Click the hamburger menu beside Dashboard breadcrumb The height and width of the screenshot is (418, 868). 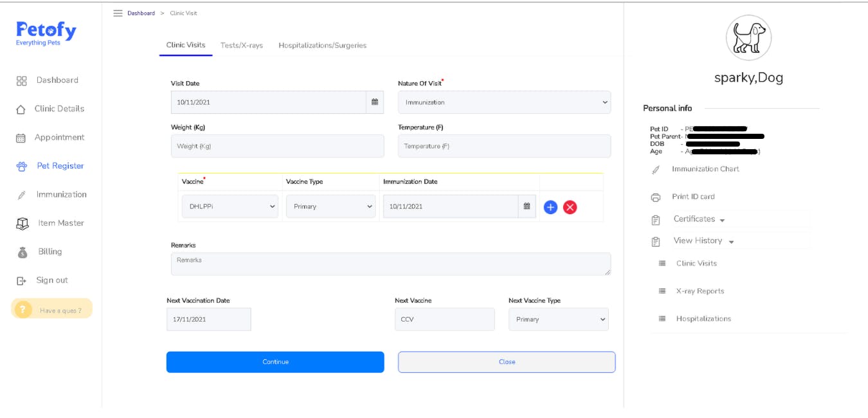(118, 13)
